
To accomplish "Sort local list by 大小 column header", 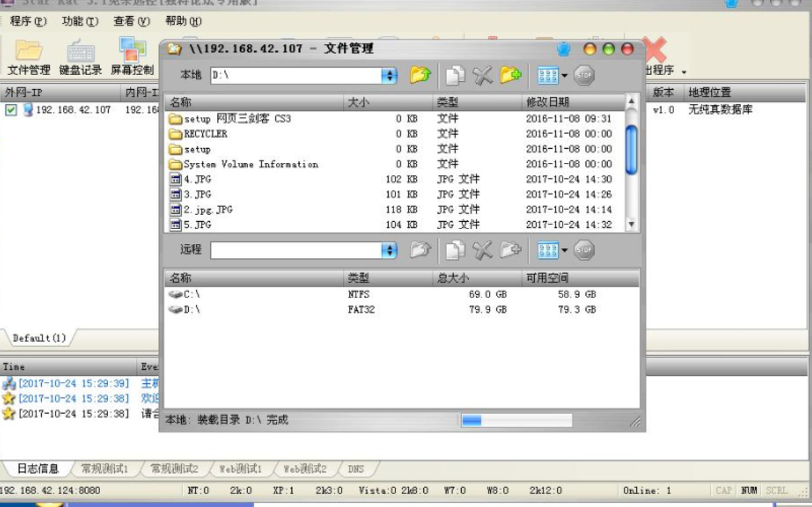I will 388,102.
